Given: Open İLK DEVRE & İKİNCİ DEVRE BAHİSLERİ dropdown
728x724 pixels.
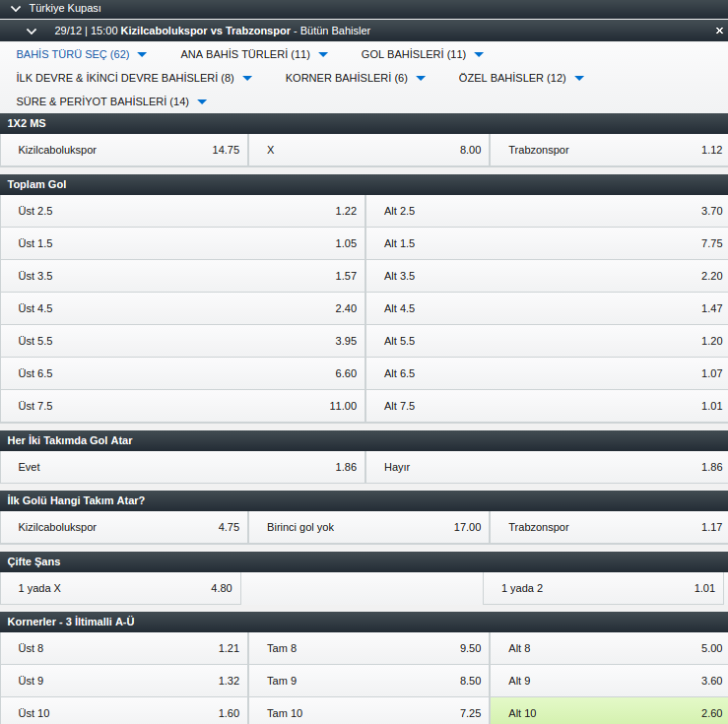Looking at the screenshot, I should point(134,78).
